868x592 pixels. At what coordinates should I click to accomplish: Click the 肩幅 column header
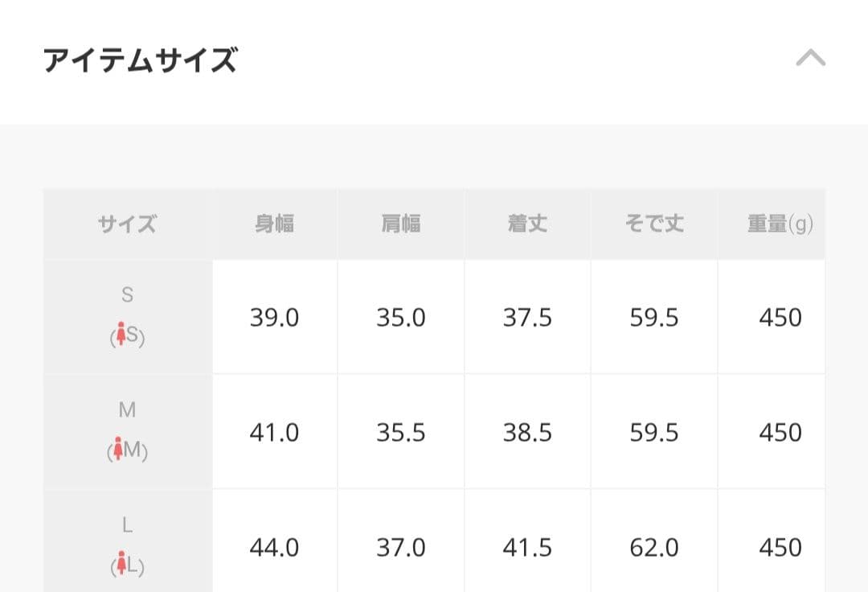click(401, 224)
